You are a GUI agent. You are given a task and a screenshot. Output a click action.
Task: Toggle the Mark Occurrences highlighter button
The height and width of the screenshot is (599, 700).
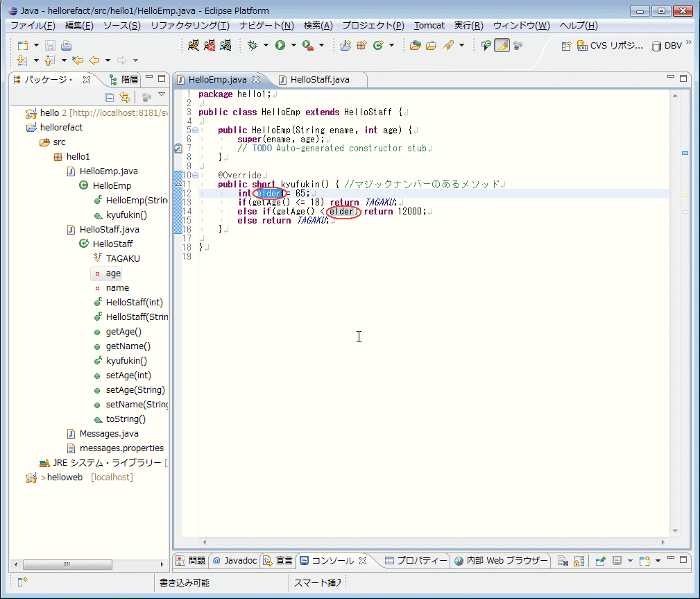tap(502, 45)
